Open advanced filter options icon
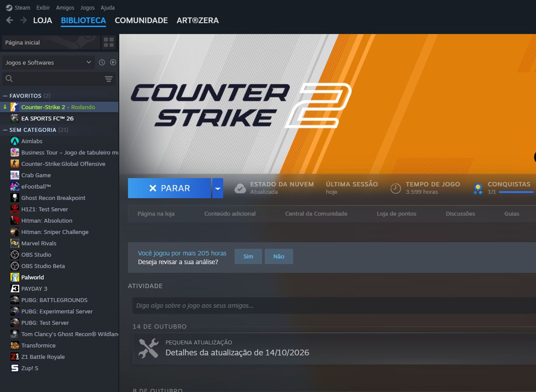The width and height of the screenshot is (536, 392). [109, 79]
